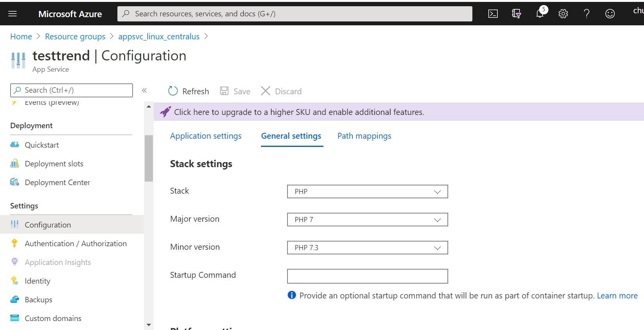The image size is (644, 330).
Task: Open Custom domains menu item
Action: pos(53,318)
